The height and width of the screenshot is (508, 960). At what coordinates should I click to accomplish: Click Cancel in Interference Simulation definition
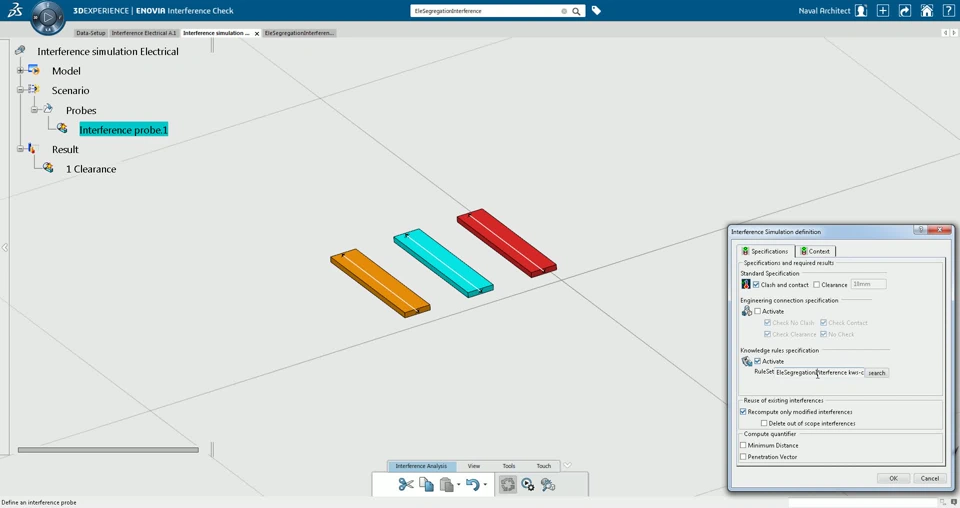tap(929, 479)
